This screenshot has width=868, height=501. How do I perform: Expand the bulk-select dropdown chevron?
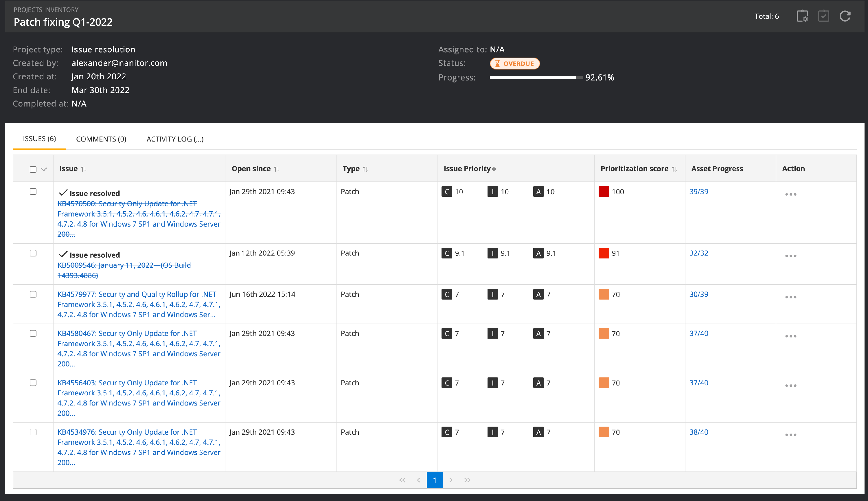[x=44, y=169]
